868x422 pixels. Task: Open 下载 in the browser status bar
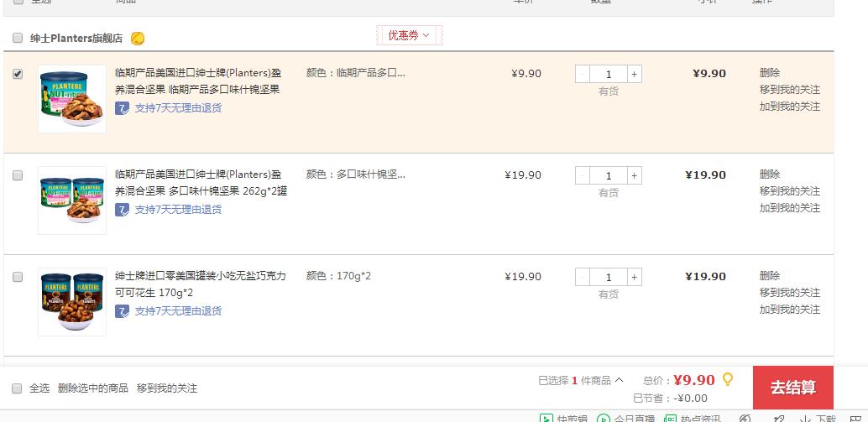(818, 418)
